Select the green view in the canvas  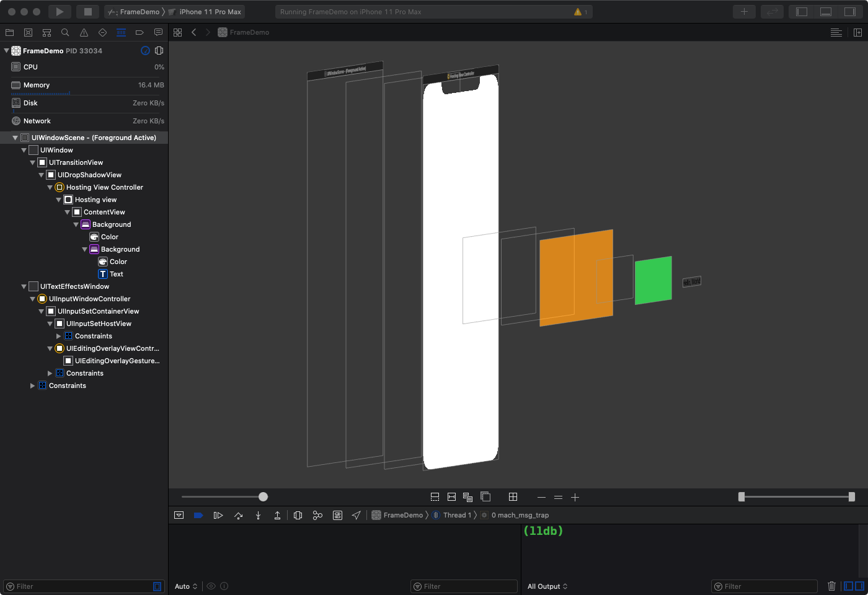click(653, 280)
